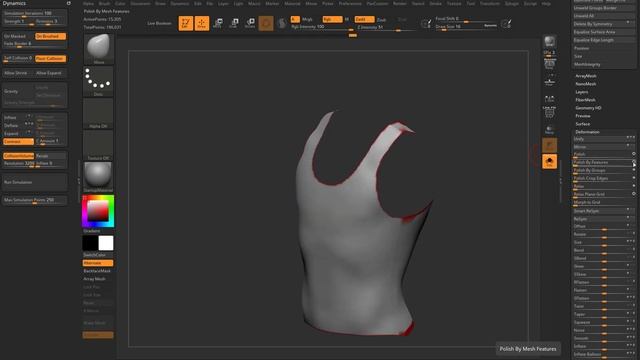
Task: Dock the Dynamics palette with its corner icon
Action: coord(69,3)
